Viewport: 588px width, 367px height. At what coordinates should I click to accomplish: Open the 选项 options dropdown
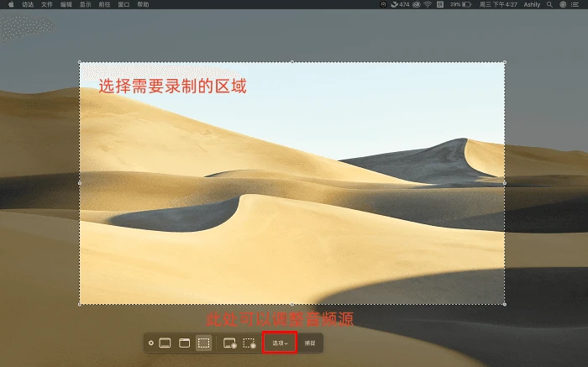(x=280, y=343)
